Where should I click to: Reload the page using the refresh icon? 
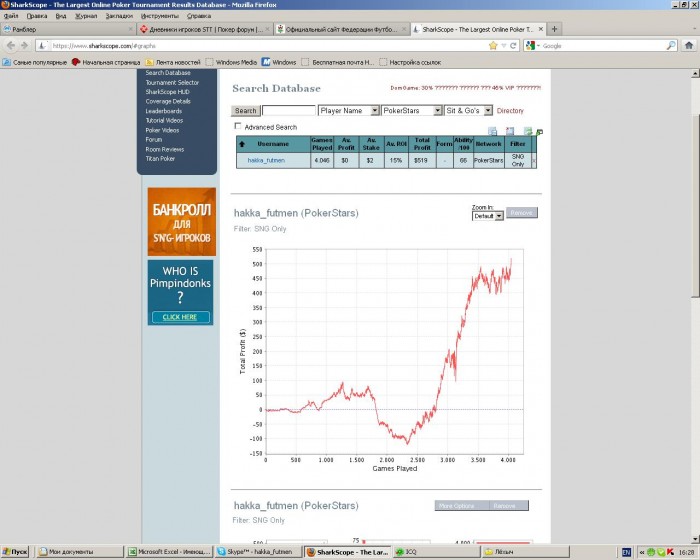click(x=513, y=46)
